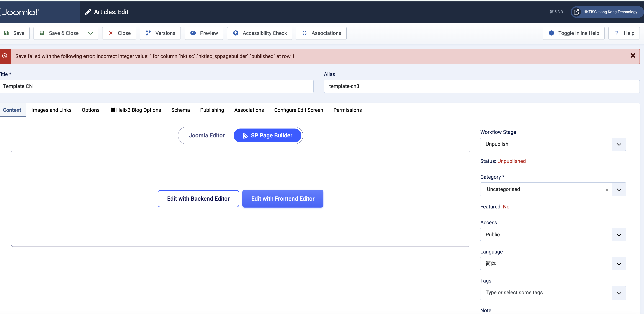Clear the Uncategorised category selection
This screenshot has width=644, height=314.
tap(607, 190)
